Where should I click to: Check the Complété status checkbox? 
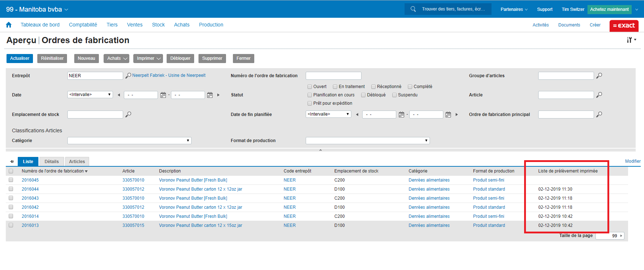(410, 87)
